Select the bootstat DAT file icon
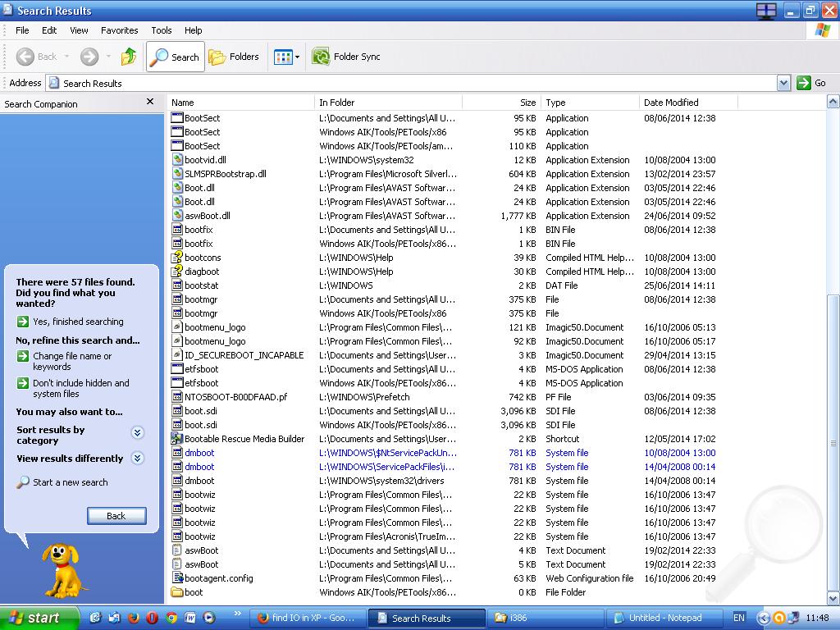The height and width of the screenshot is (630, 840). point(177,285)
